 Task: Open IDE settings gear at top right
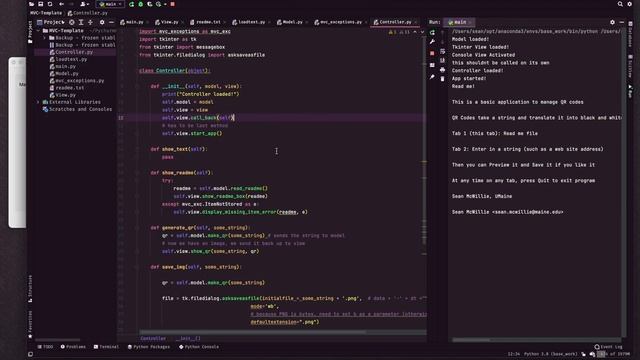(x=630, y=4)
